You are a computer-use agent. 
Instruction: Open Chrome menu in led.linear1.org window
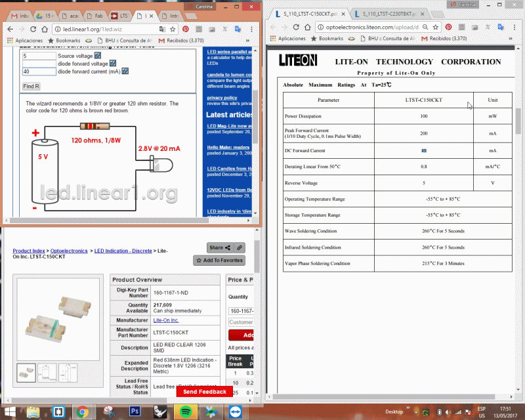(x=251, y=29)
